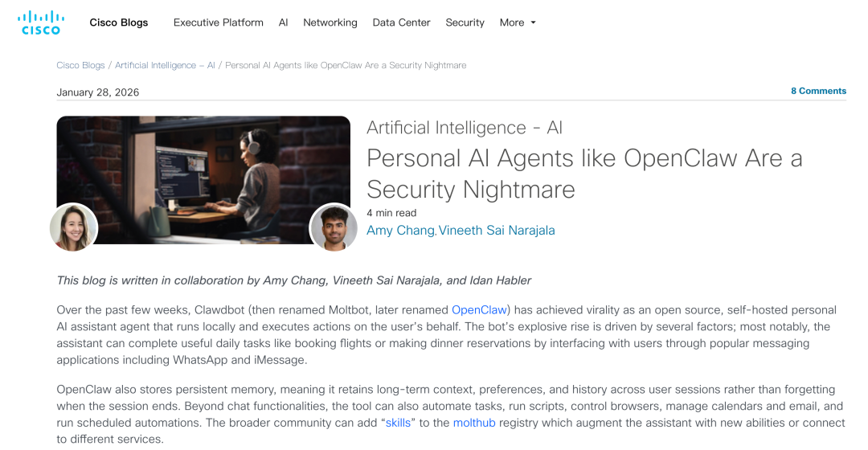Click the Cisco Blogs breadcrumb link

(81, 65)
